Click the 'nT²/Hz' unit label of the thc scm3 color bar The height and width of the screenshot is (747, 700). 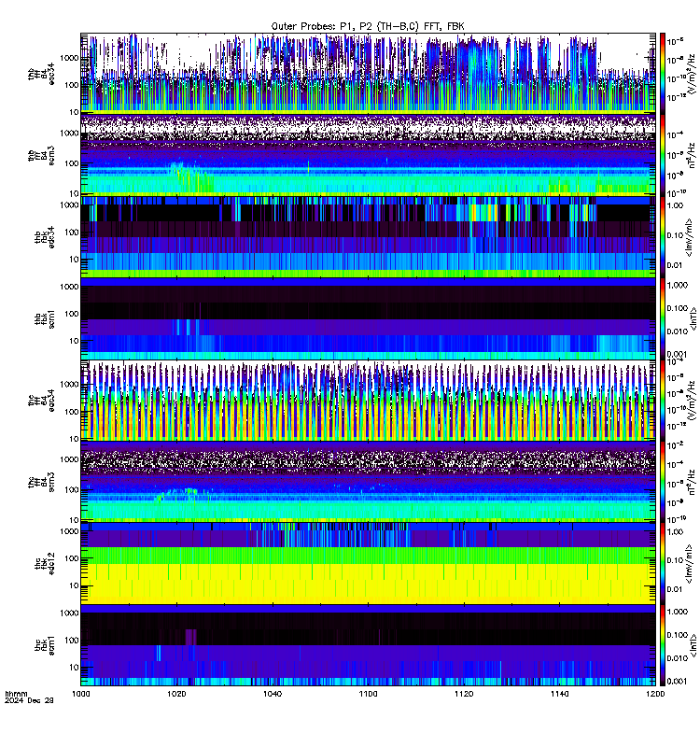click(x=692, y=482)
